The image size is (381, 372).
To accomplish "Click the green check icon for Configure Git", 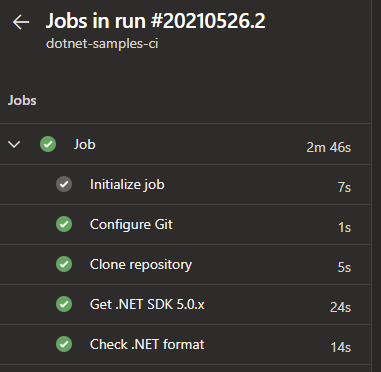I will tap(64, 224).
